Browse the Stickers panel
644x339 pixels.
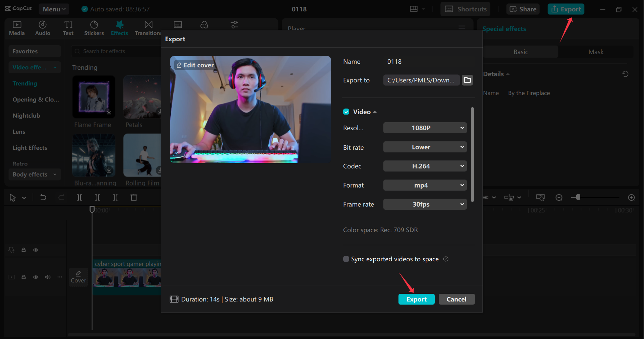tap(94, 28)
